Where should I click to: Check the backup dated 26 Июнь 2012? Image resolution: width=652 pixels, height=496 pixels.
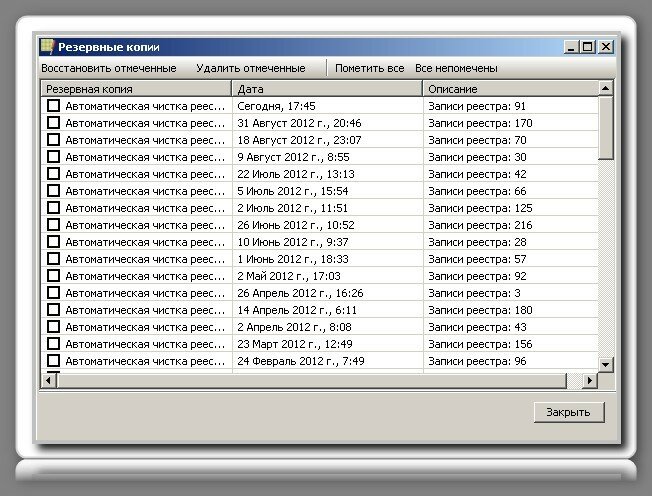coord(53,225)
